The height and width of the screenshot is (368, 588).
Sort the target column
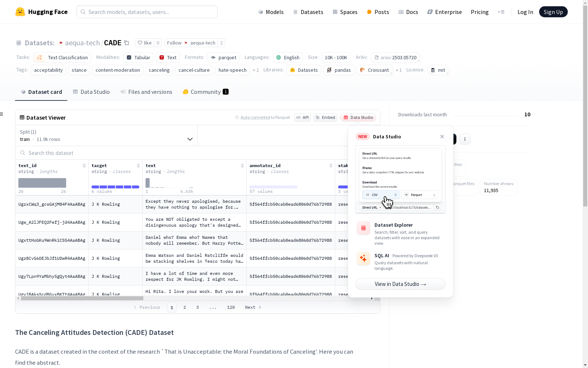138,166
